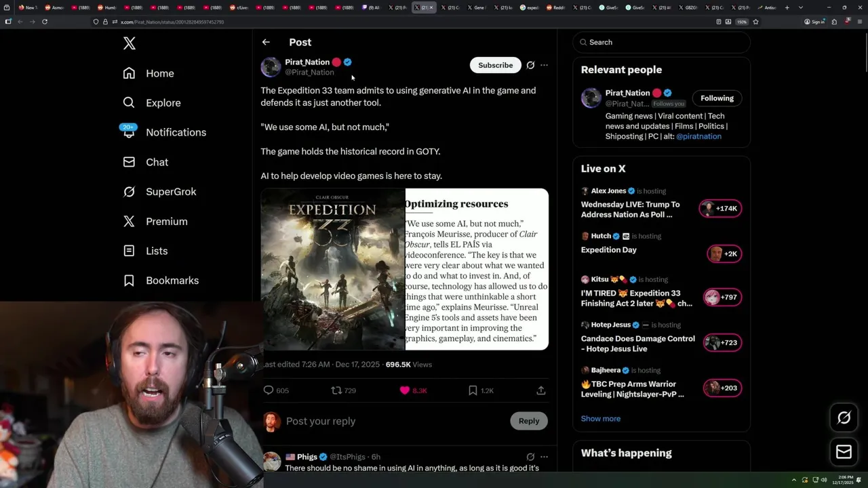
Task: Open the more menu on Phigs' reply
Action: coord(544,457)
